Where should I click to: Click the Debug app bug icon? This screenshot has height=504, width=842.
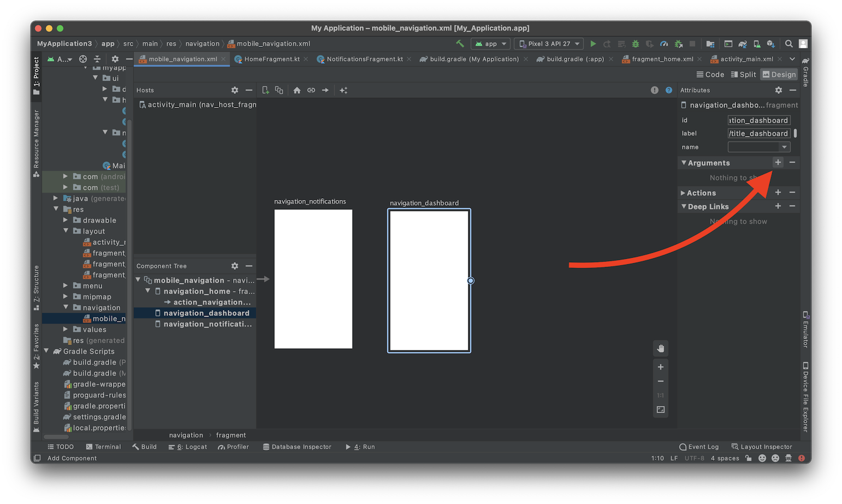pyautogui.click(x=635, y=44)
